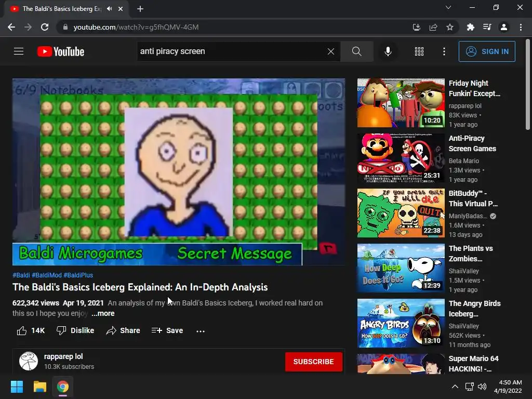Clear the search box with X
Screen dimensions: 532x399
pos(331,51)
